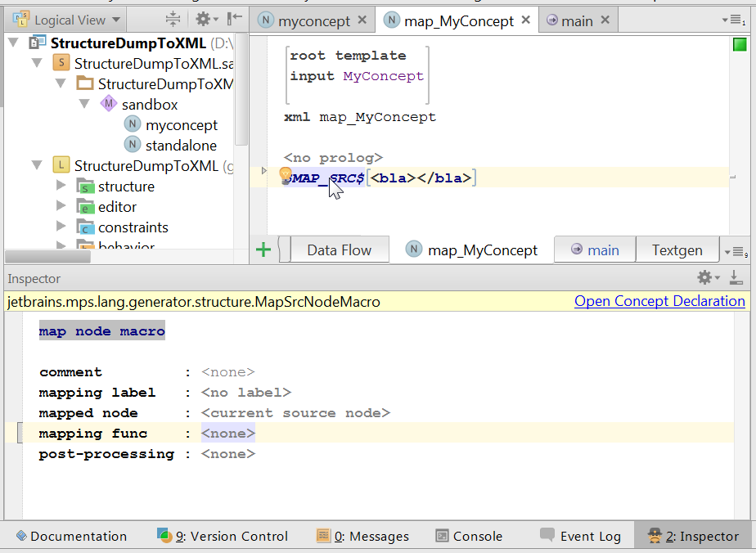Select mapping func <none> value

[x=228, y=434]
